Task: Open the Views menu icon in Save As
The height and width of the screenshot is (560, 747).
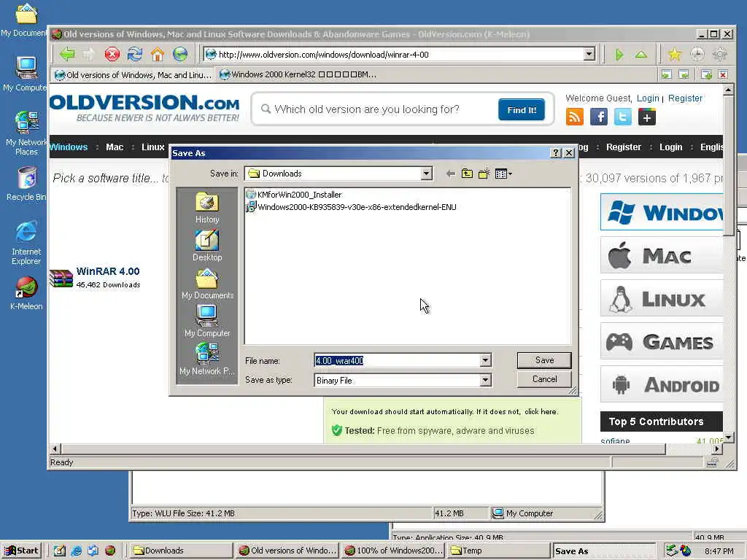Action: click(x=503, y=174)
